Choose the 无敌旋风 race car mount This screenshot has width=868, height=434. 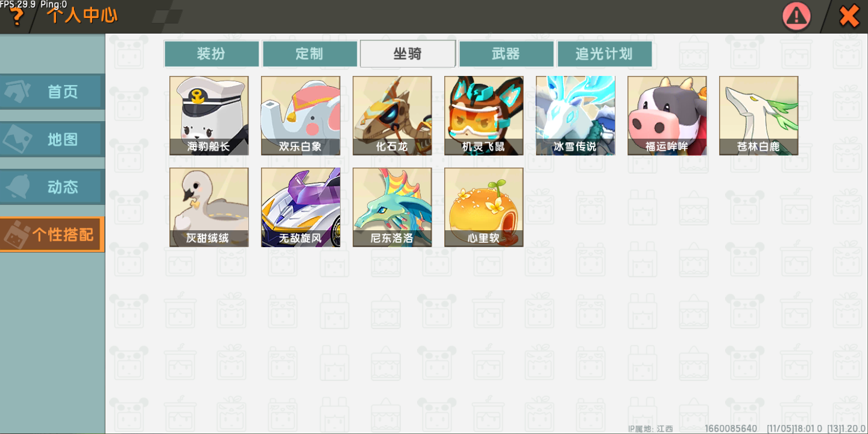pyautogui.click(x=301, y=207)
